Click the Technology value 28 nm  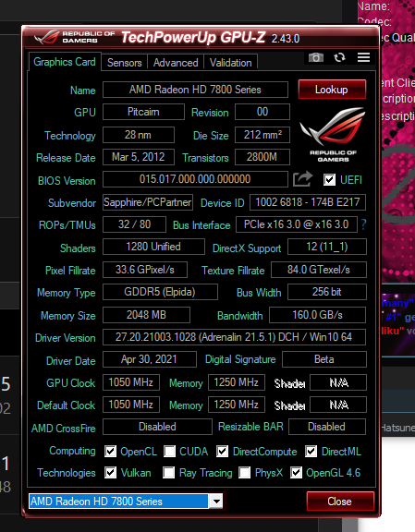(139, 135)
